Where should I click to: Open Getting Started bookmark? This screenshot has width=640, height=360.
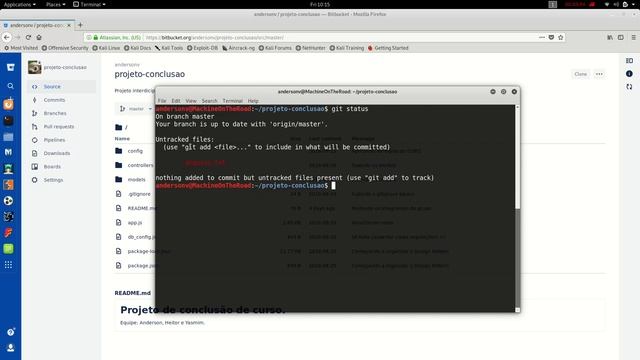pyautogui.click(x=388, y=48)
